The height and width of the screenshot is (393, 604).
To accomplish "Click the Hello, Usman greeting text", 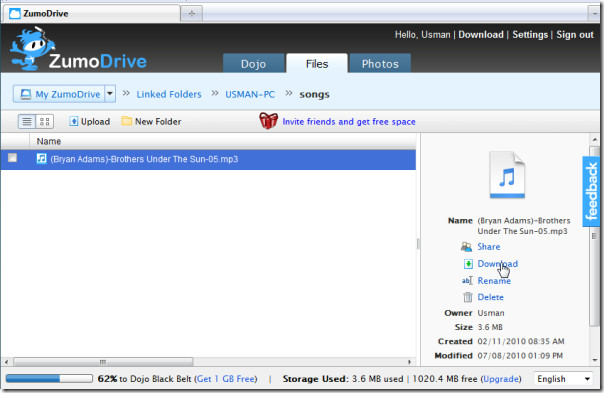I will tap(422, 35).
